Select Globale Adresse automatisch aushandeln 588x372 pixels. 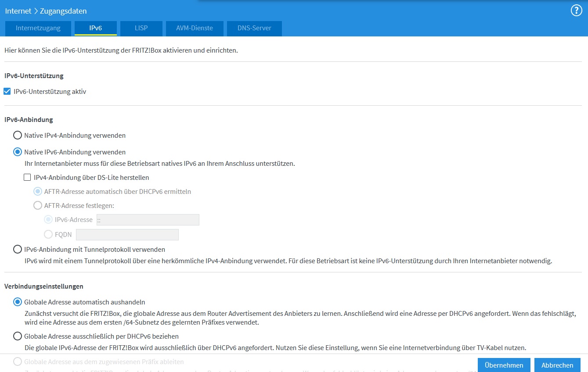[18, 302]
